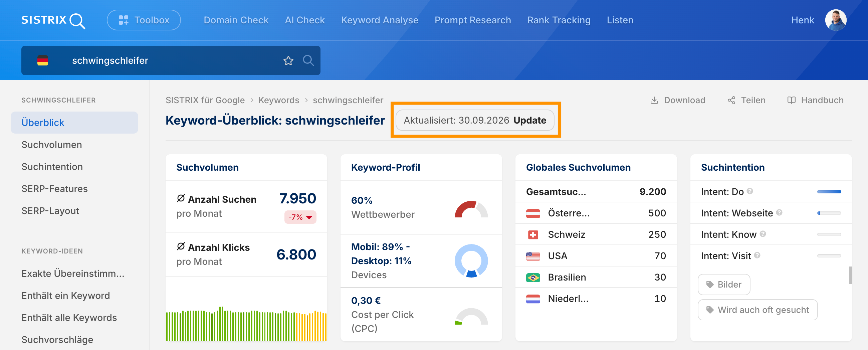Click the search field containing schwingschleifer

(171, 60)
